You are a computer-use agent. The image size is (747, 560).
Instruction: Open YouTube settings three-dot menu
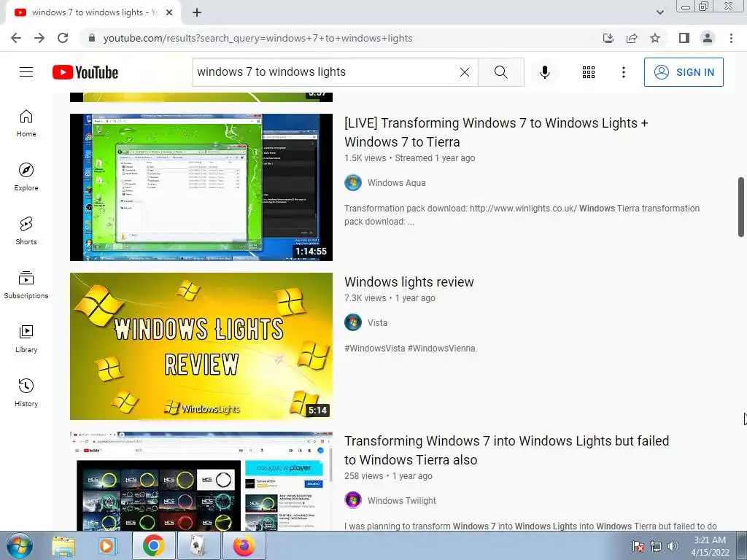[x=623, y=72]
